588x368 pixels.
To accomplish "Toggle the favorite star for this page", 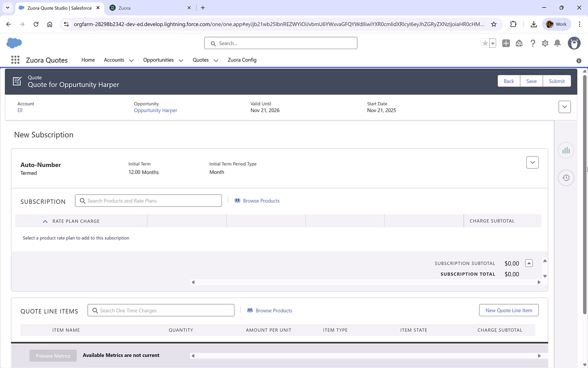I will [x=485, y=43].
